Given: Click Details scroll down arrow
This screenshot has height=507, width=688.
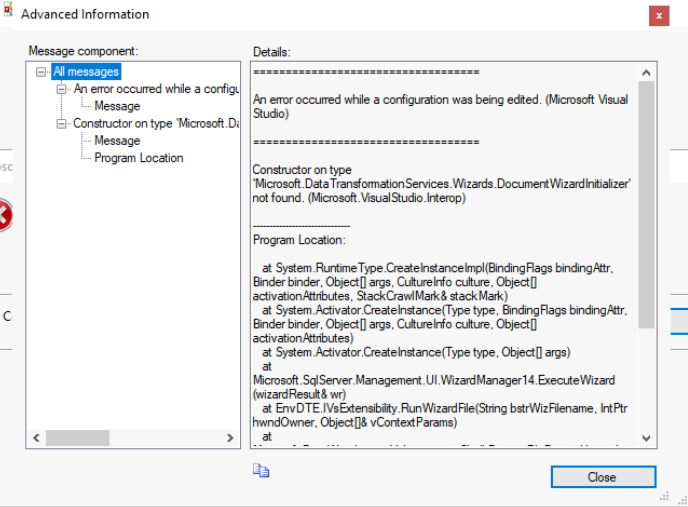Looking at the screenshot, I should click(x=646, y=438).
